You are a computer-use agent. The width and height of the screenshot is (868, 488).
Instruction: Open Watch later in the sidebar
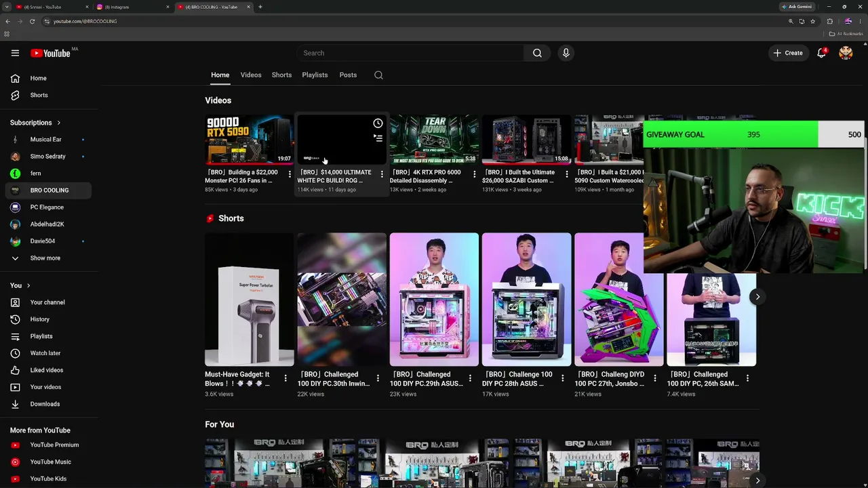(x=49, y=353)
